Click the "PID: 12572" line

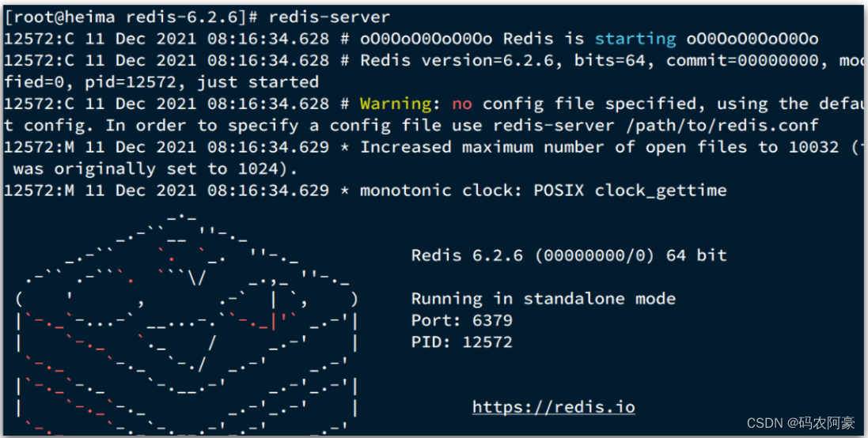(461, 342)
